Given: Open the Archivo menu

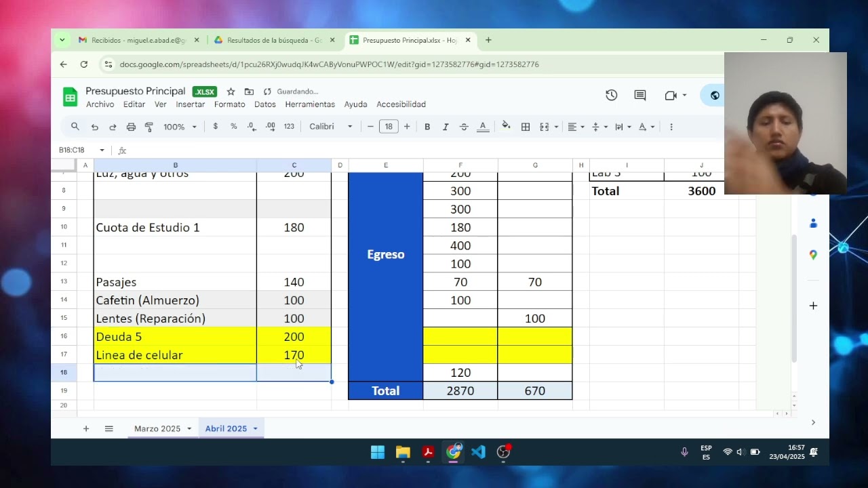Looking at the screenshot, I should coord(100,104).
